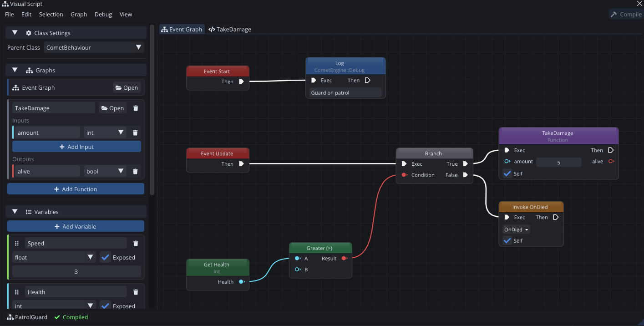Click the Get Health output pin
Image resolution: width=644 pixels, height=326 pixels.
pos(242,282)
